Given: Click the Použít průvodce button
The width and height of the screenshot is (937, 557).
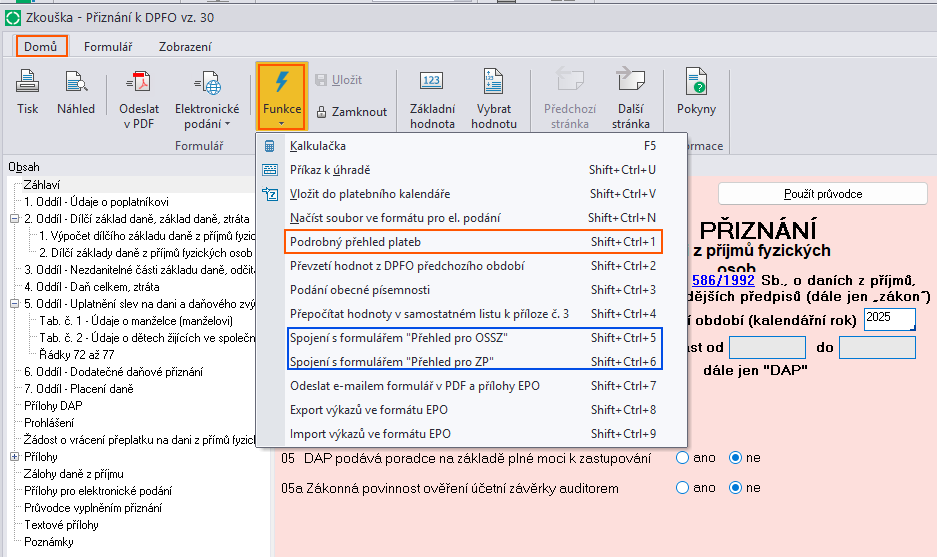Looking at the screenshot, I should [822, 194].
